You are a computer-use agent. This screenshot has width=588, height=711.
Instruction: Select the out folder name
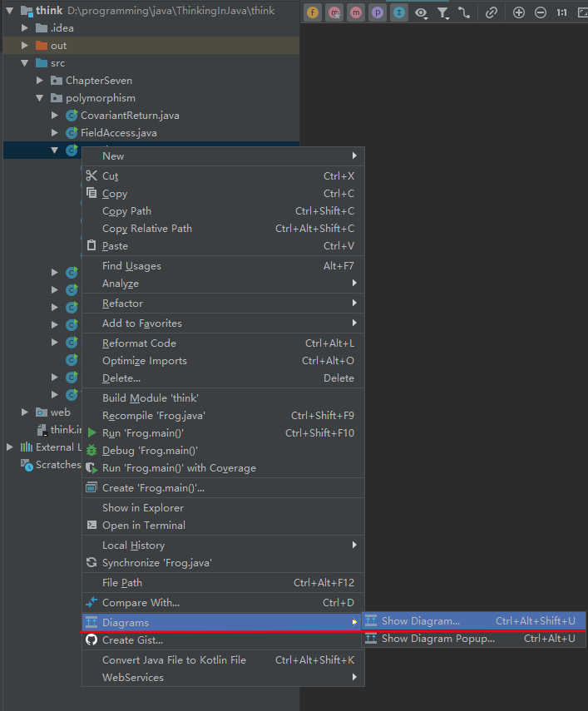coord(58,46)
